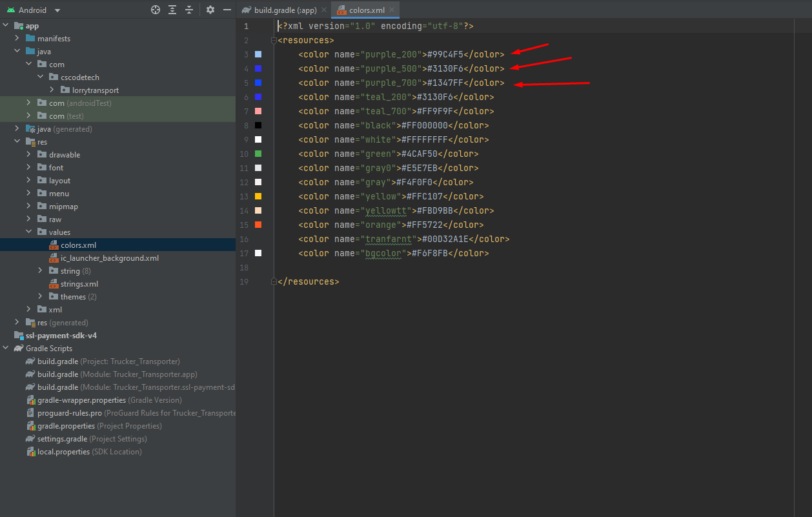This screenshot has height=517, width=812.
Task: Click the Select Opened File target icon
Action: 155,10
